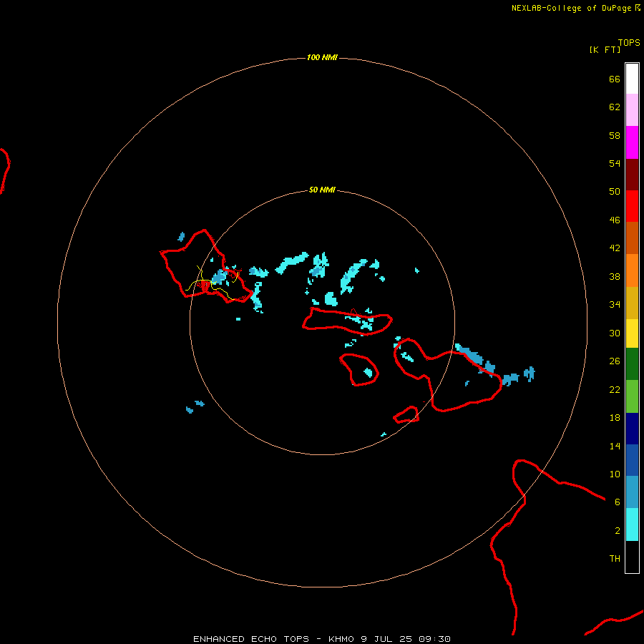Image resolution: width=644 pixels, height=644 pixels.
Task: Click the cyan 6 kft legend swatch
Action: coord(632,525)
